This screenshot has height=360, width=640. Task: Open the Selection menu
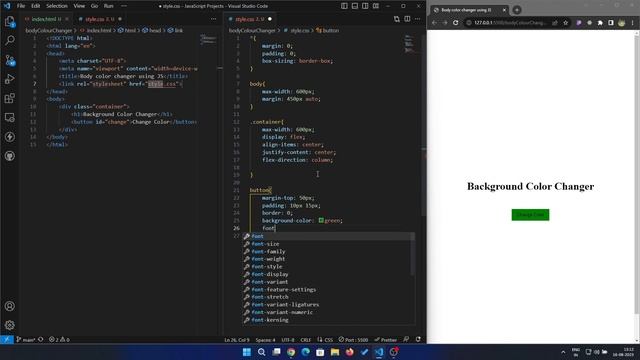pos(57,6)
